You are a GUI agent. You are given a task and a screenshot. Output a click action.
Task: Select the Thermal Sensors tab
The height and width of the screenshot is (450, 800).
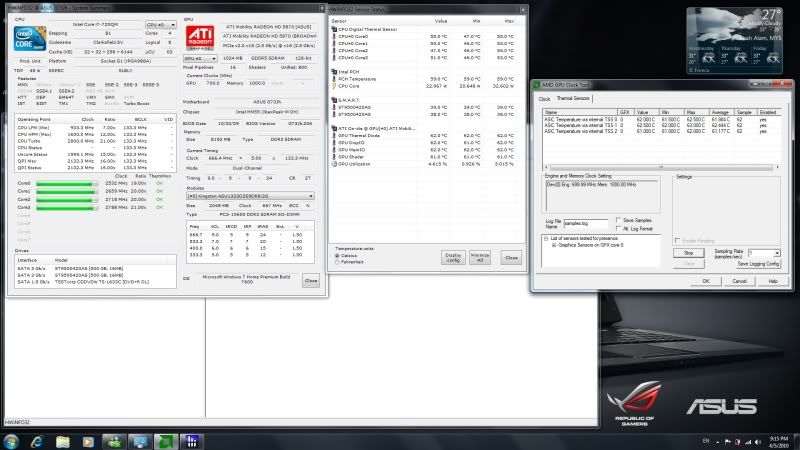[572, 99]
